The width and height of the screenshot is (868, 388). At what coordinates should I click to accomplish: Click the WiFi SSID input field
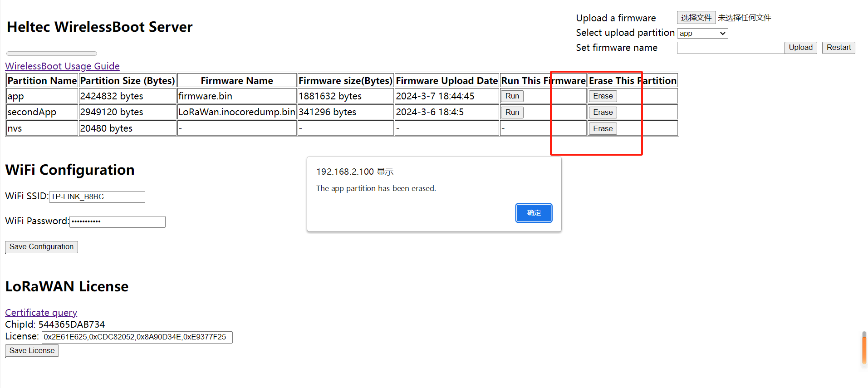pos(97,196)
